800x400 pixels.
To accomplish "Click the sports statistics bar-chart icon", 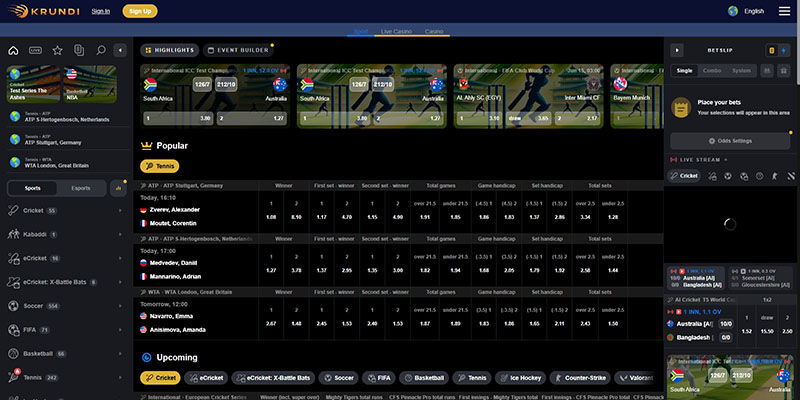I will click(x=118, y=188).
